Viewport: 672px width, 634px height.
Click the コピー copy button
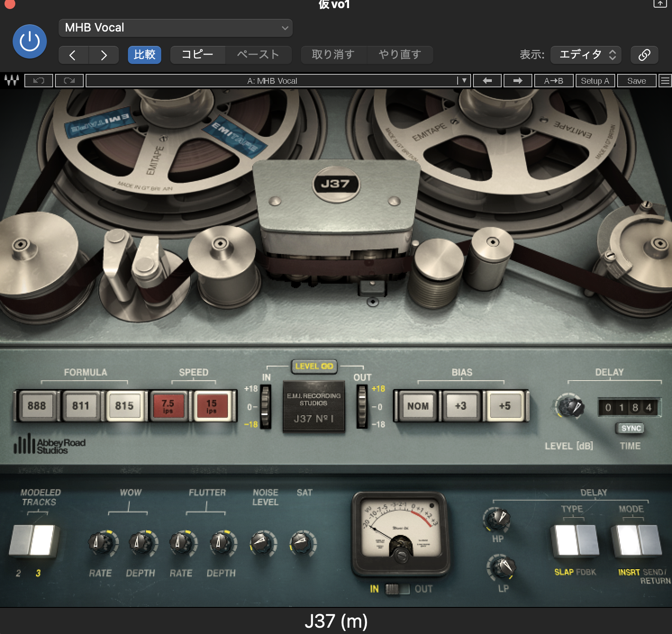click(x=197, y=55)
